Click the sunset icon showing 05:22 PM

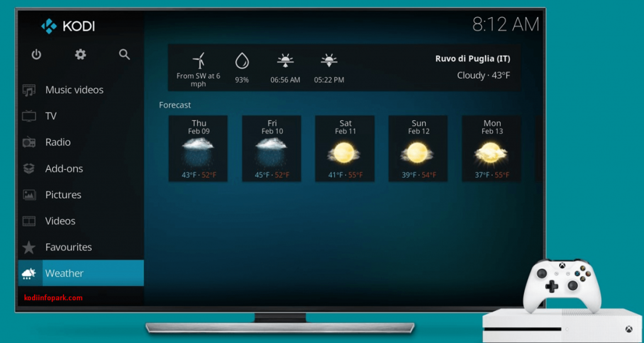pyautogui.click(x=329, y=60)
